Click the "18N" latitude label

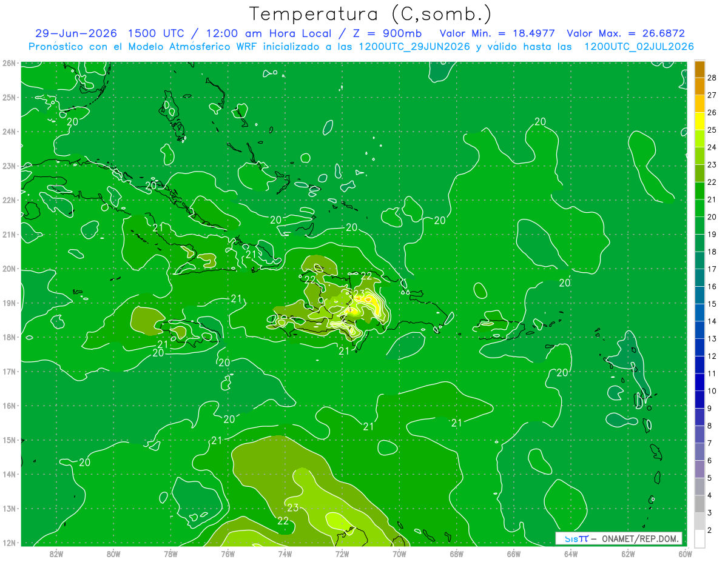(8, 337)
